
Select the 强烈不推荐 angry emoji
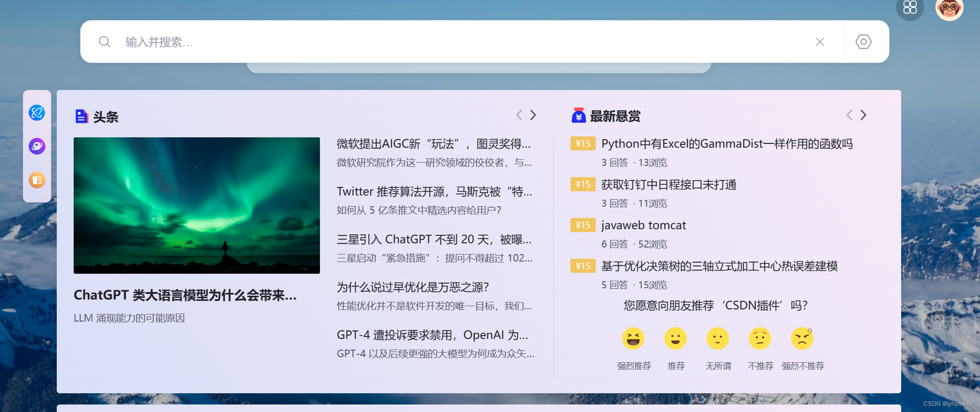802,338
